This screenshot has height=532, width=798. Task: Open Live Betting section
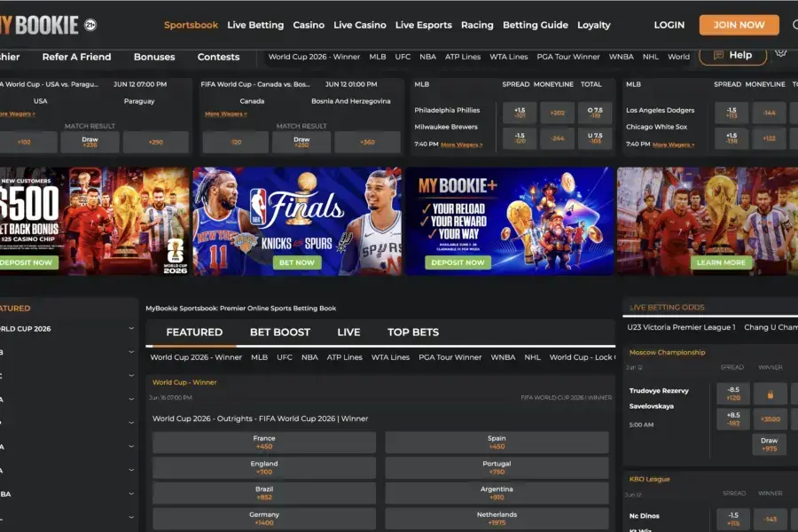coord(255,25)
